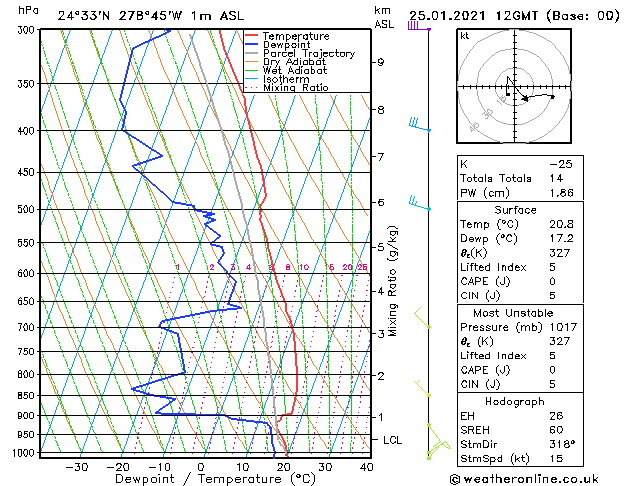Viewport: 629px width, 486px height.
Task: Select the 'Wet Adiabat' legend label
Action: tap(295, 70)
